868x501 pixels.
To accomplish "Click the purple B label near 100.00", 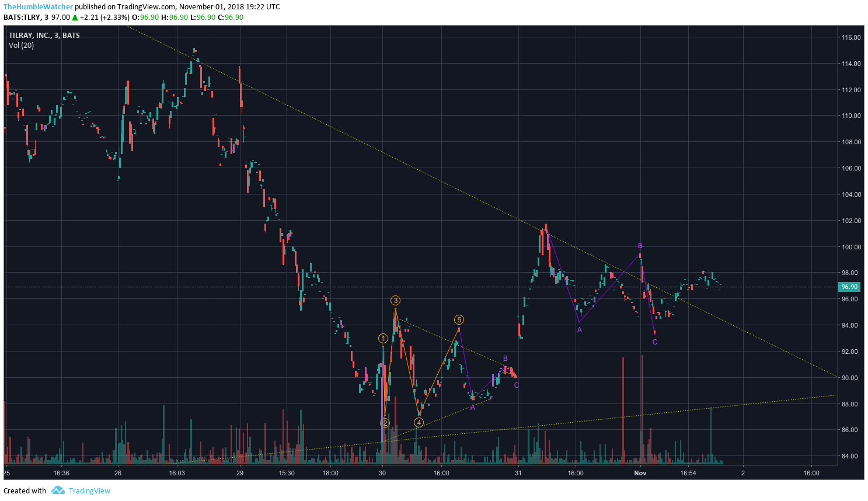I will (640, 246).
